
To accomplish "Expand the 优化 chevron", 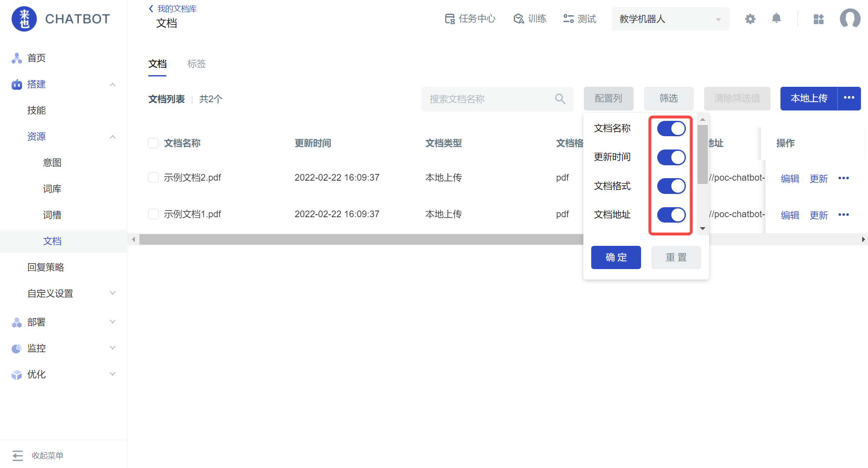I will point(112,374).
